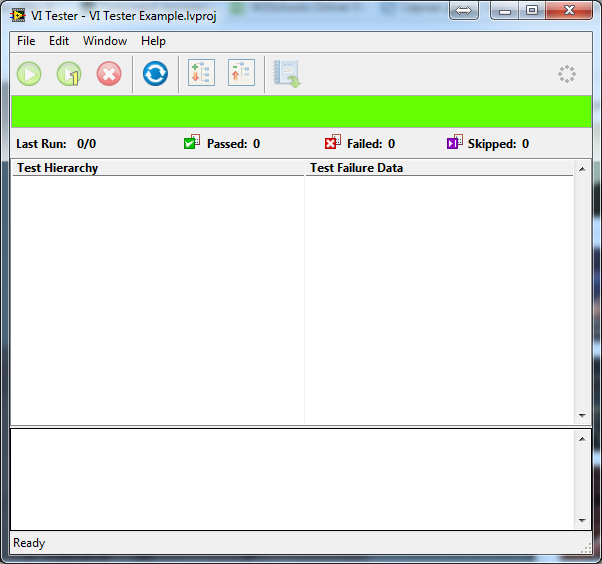Minimize the VI Tester window
Screen dimensions: 602x564
click(504, 11)
